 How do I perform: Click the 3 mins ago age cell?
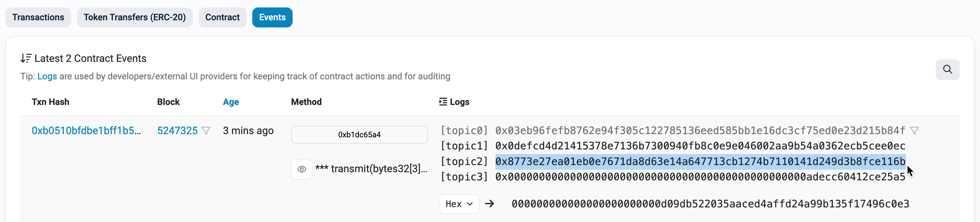(248, 131)
